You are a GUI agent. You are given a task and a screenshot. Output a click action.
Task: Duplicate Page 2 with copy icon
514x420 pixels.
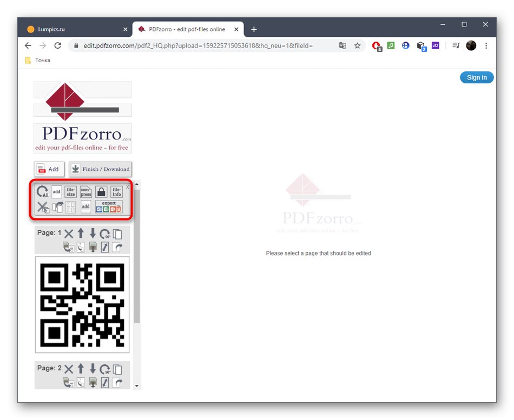coord(117,369)
